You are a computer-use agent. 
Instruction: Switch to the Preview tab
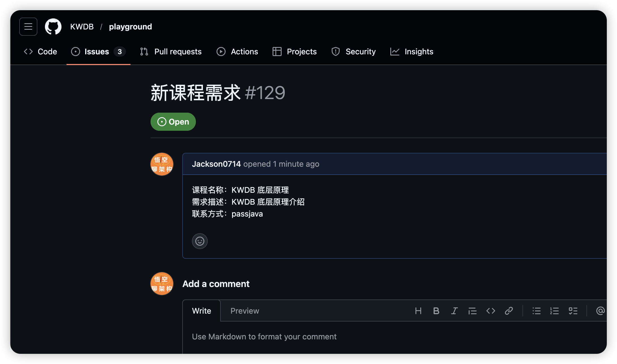click(x=245, y=311)
